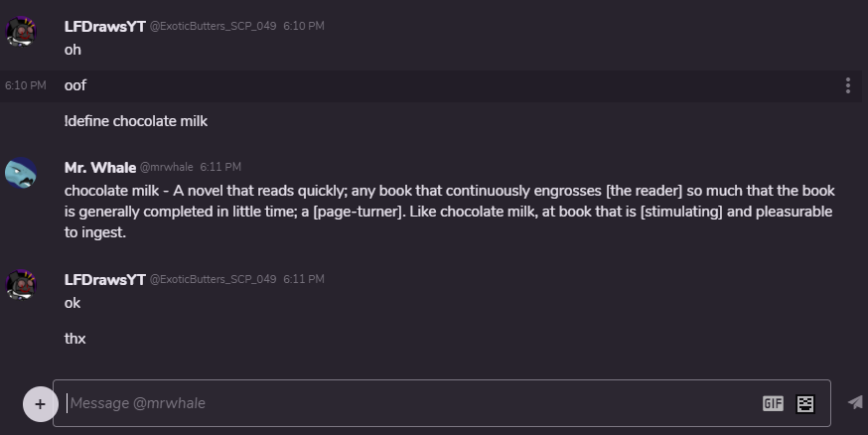Click the Mr. Whale username
Image resolution: width=868 pixels, height=435 pixels.
99,167
